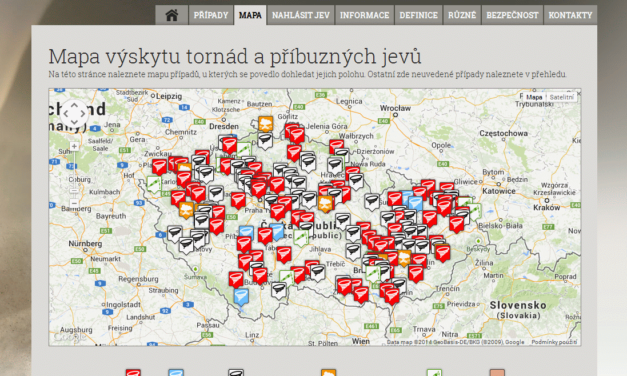Viewport: 627px width, 376px height.
Task: Open the BEZPEČNOST menu item
Action: [512, 15]
